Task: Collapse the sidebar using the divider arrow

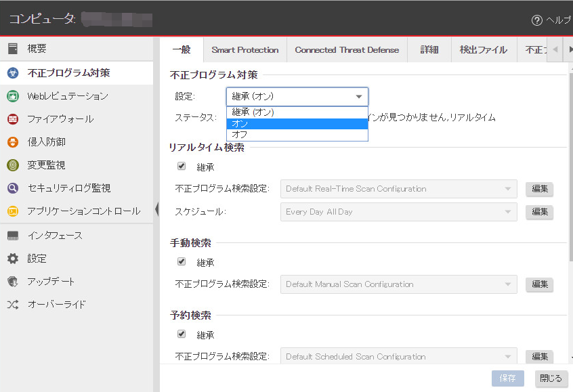Action: pyautogui.click(x=157, y=209)
